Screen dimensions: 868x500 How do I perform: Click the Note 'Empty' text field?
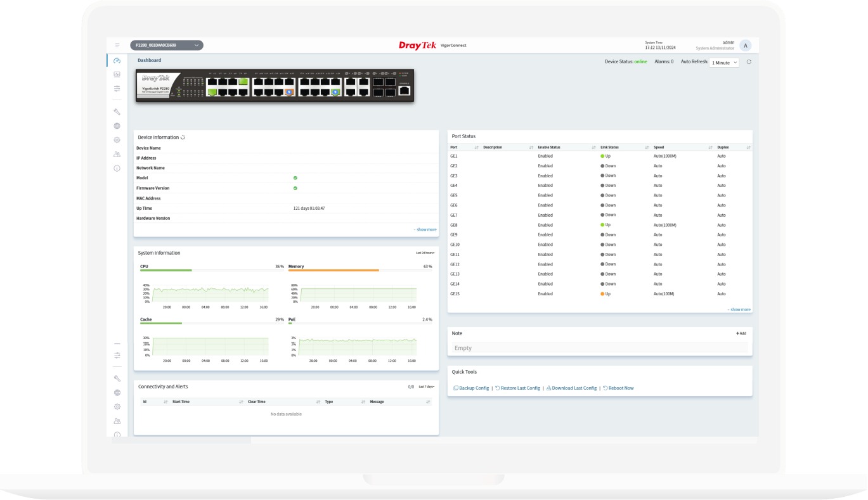tap(600, 348)
